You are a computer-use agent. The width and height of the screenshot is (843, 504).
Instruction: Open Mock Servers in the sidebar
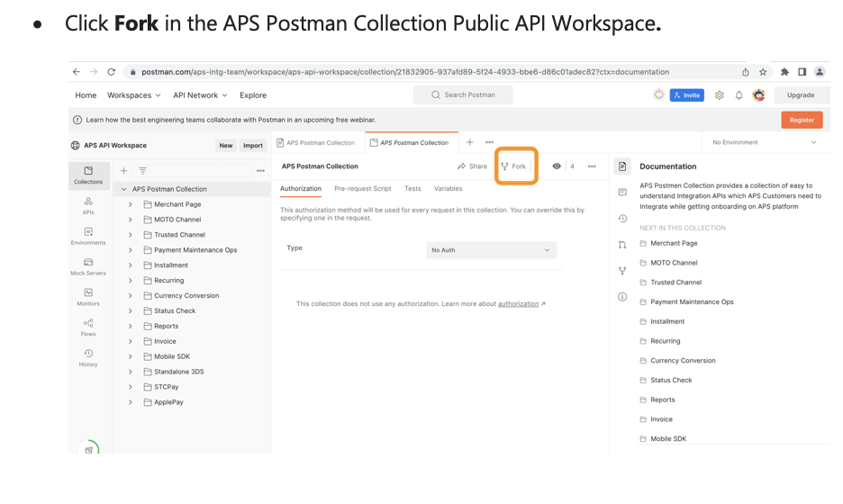tap(88, 266)
